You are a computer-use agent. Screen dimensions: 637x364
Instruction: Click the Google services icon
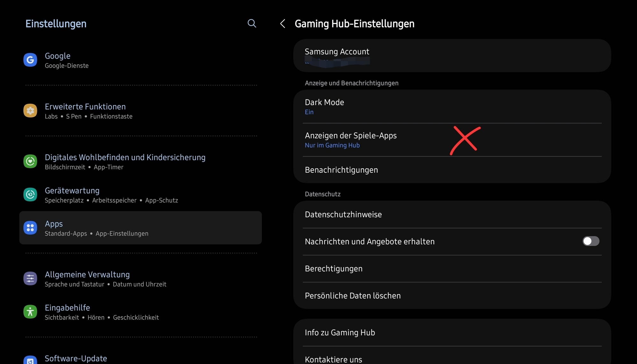pos(30,60)
